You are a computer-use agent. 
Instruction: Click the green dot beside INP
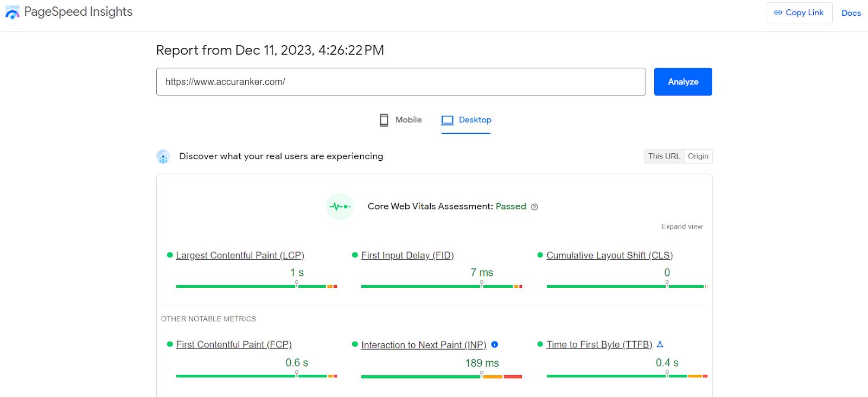[355, 344]
